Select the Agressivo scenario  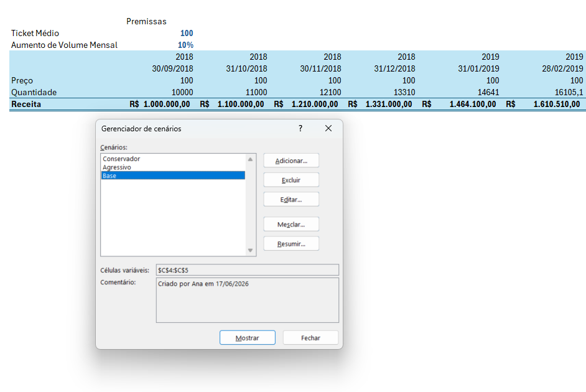coord(173,167)
